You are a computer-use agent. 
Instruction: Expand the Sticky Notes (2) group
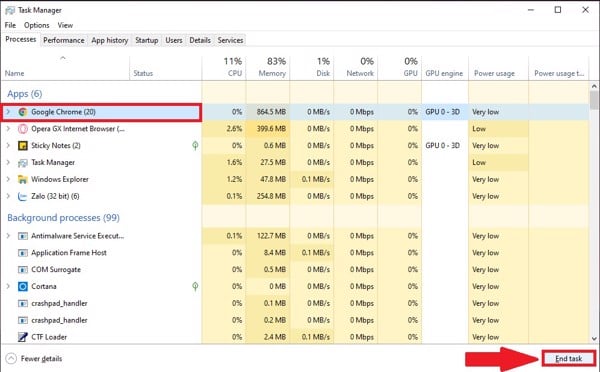(8, 145)
